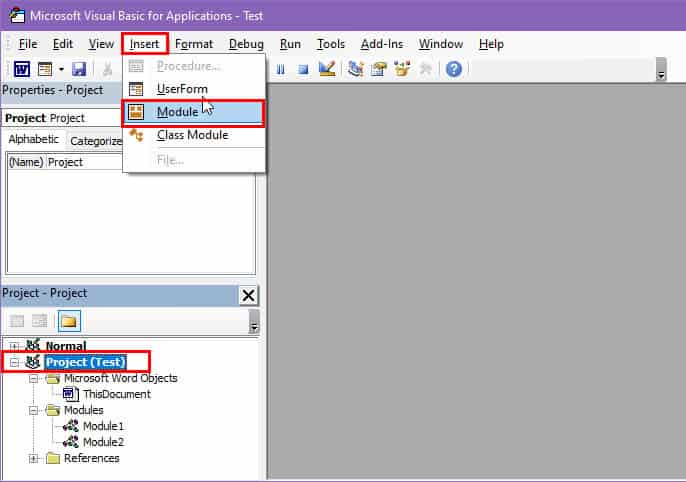
Task: Select Microsoft Word Objects folder
Action: [x=120, y=378]
